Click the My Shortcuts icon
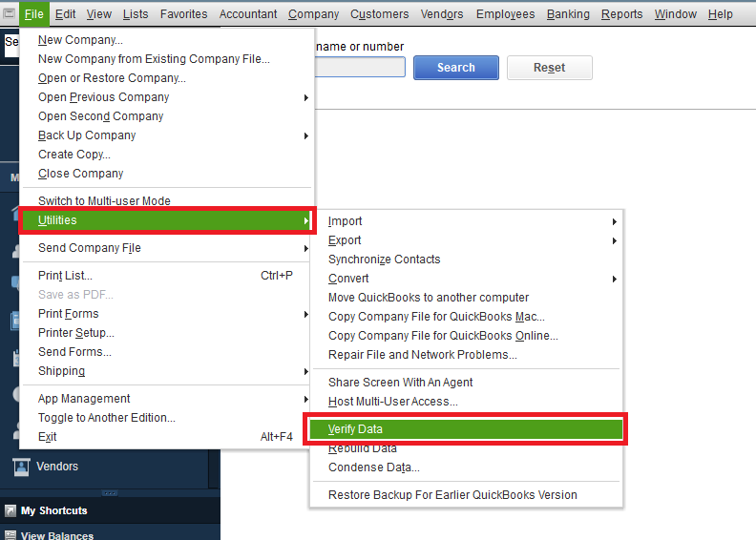Viewport: 756px width, 540px height. point(10,510)
